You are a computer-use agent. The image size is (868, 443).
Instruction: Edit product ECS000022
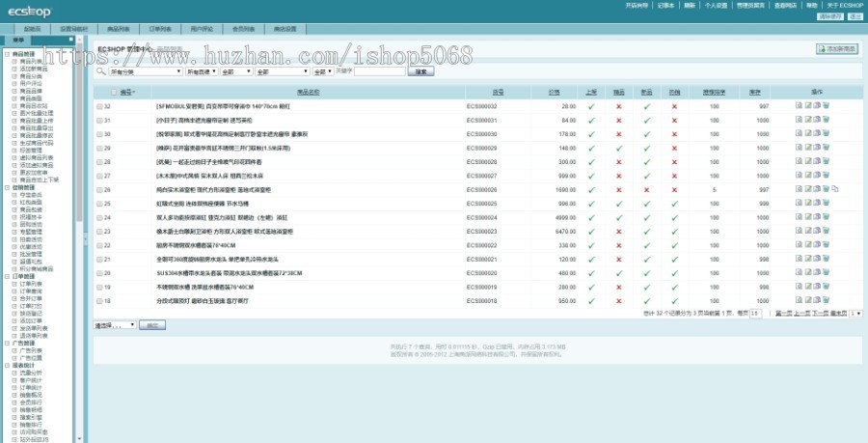(807, 244)
